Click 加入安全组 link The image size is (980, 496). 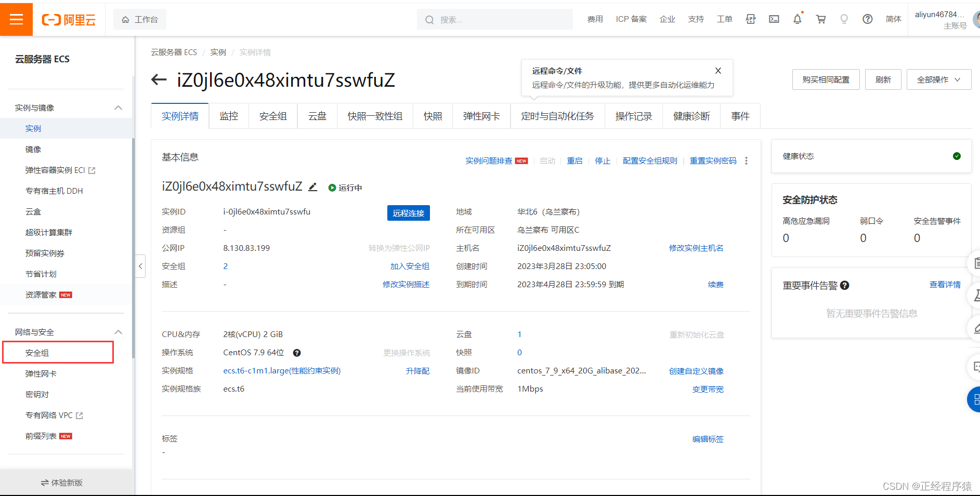pos(410,266)
